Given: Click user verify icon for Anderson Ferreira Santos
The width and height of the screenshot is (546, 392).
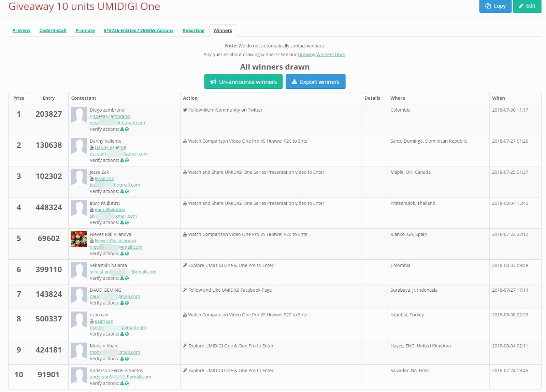Looking at the screenshot, I should coord(122,383).
